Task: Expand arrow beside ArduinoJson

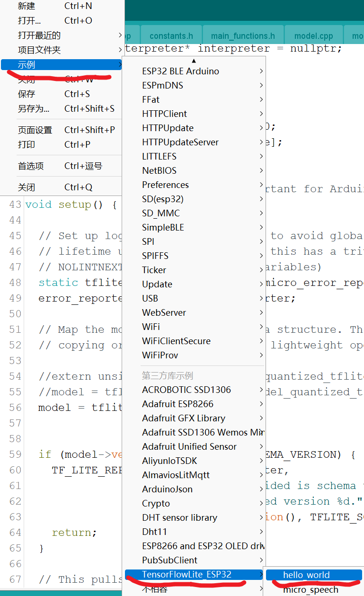Action: [261, 489]
